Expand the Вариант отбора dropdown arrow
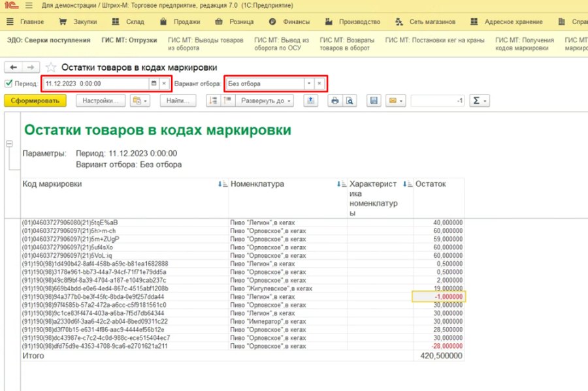588x391 pixels. pyautogui.click(x=309, y=84)
